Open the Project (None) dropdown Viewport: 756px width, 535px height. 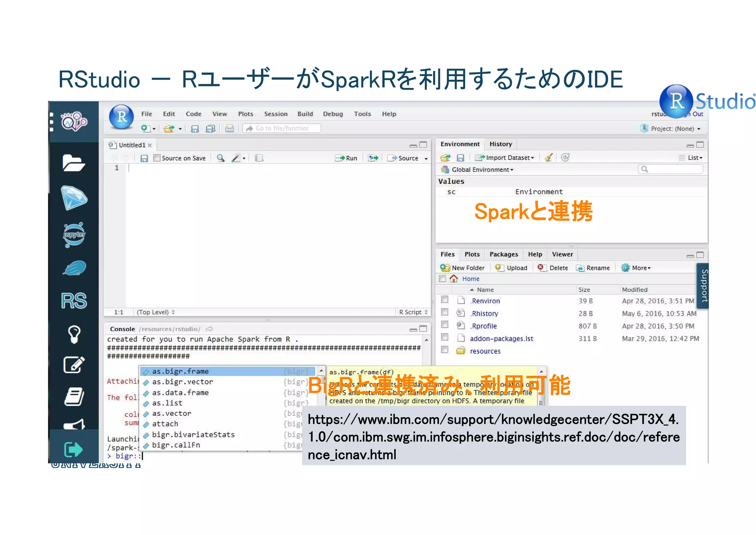(670, 129)
